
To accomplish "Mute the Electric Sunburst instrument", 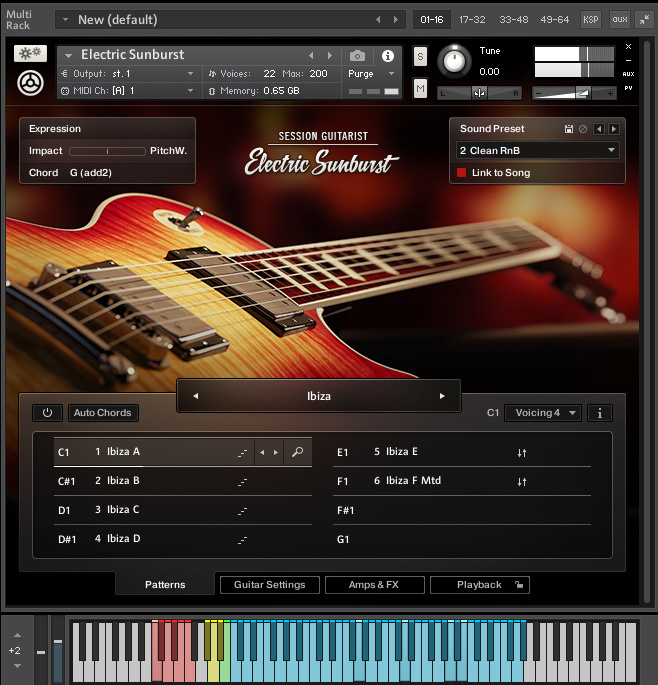I will click(x=420, y=89).
